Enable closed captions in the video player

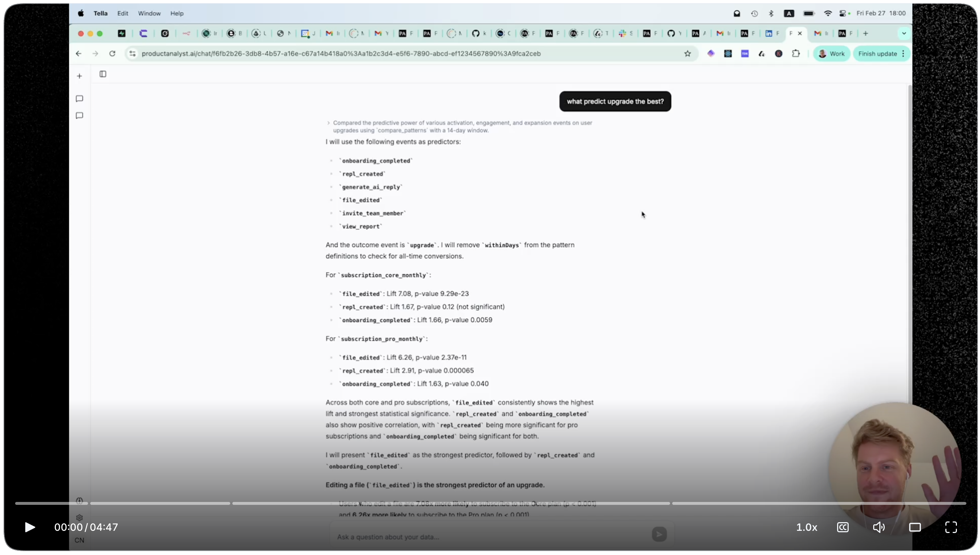click(843, 527)
